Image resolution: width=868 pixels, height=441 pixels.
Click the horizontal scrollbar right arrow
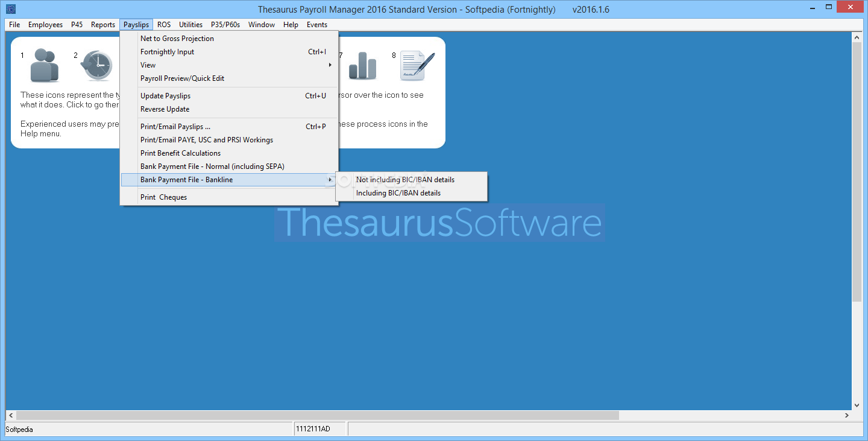tap(847, 416)
